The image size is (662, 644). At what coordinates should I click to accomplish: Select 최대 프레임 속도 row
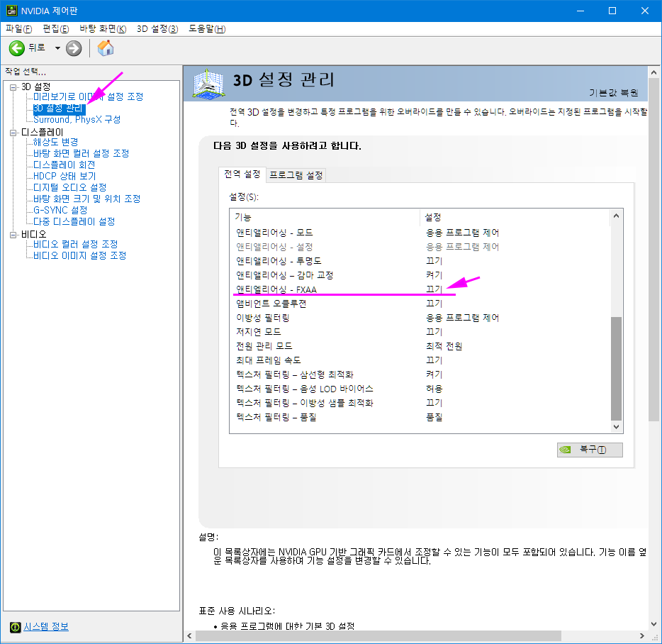420,360
